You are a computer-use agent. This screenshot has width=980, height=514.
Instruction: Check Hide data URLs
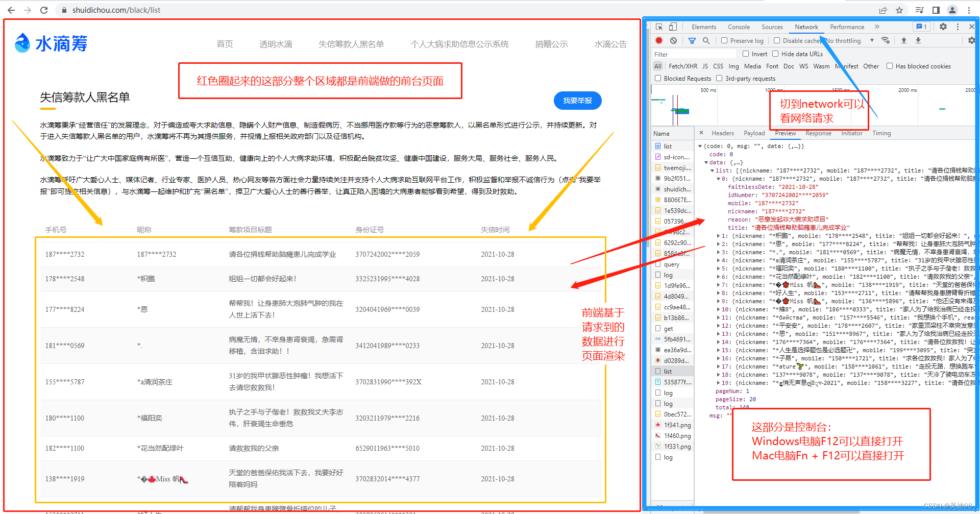tap(775, 54)
